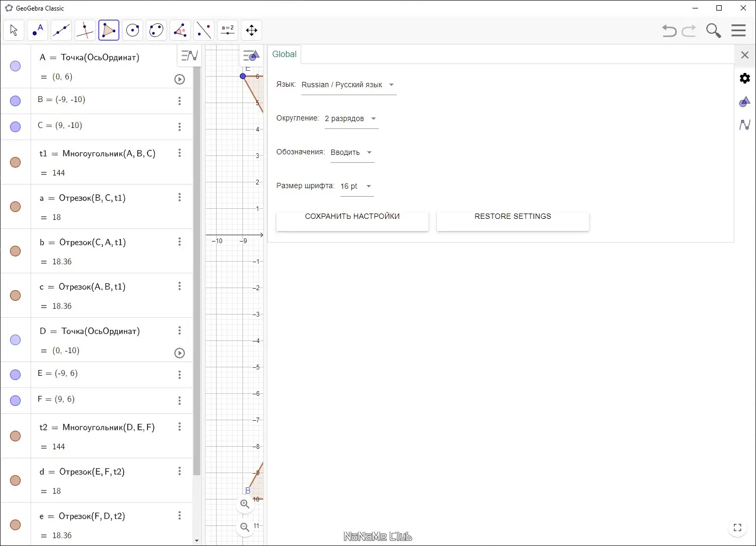
Task: Redo the last undone action
Action: 689,31
